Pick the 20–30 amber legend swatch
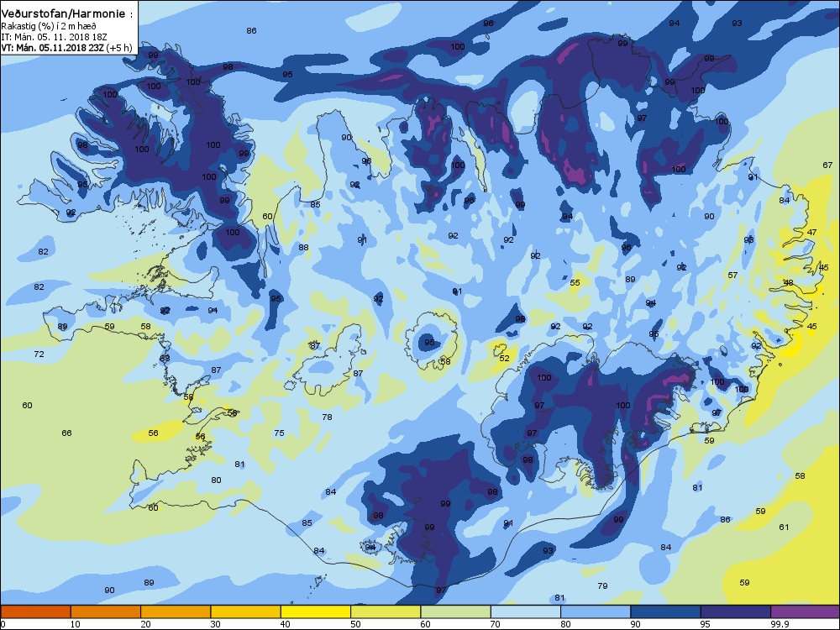This screenshot has width=840, height=630. [x=176, y=612]
